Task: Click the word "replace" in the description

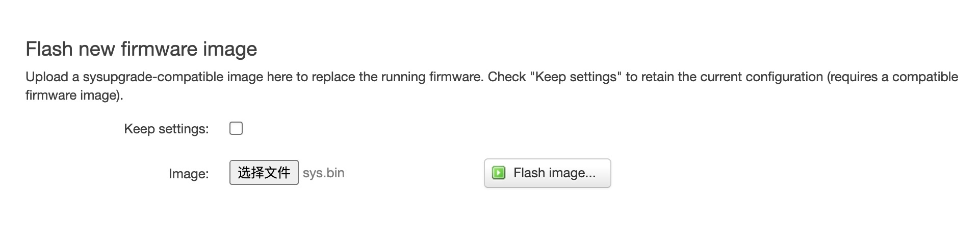Action: click(333, 77)
